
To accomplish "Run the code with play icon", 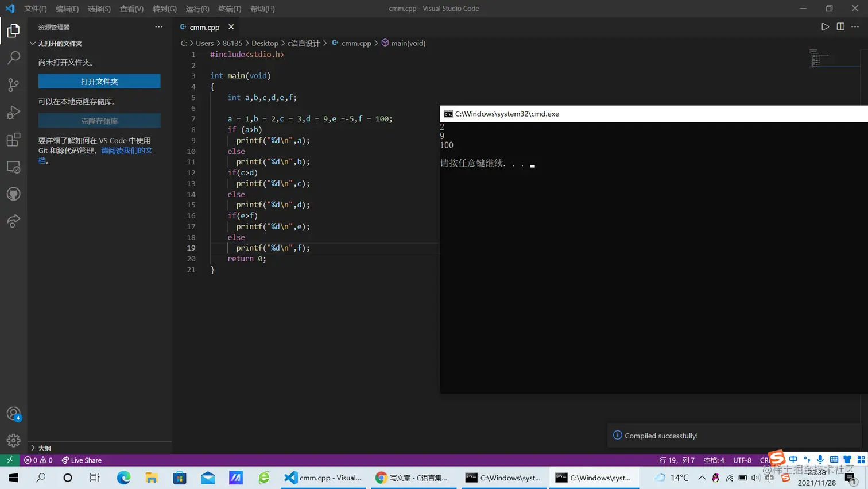I will tap(825, 27).
